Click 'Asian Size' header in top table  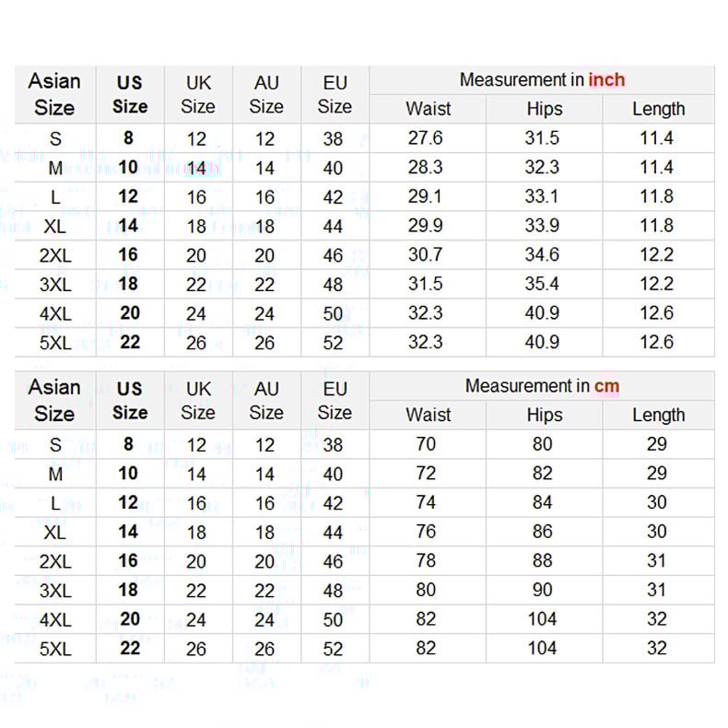54,94
